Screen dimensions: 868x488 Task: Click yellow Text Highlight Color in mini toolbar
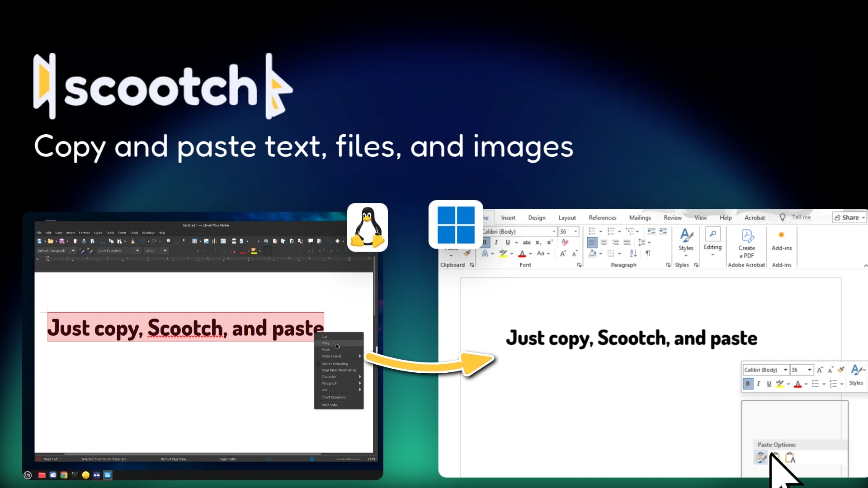click(x=780, y=384)
